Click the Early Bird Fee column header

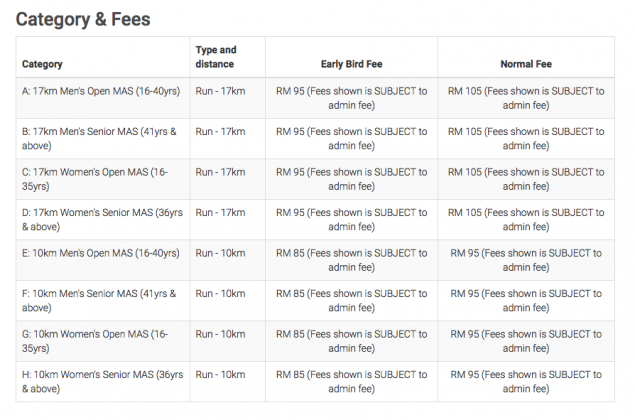(352, 64)
